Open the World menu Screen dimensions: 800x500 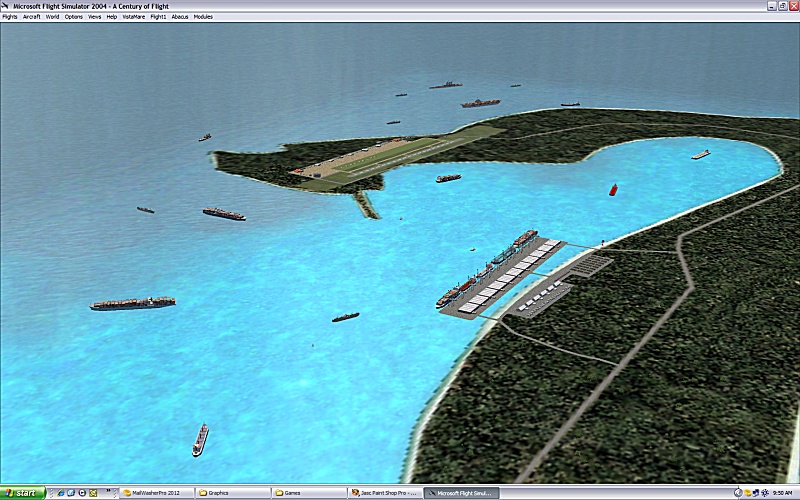point(53,17)
